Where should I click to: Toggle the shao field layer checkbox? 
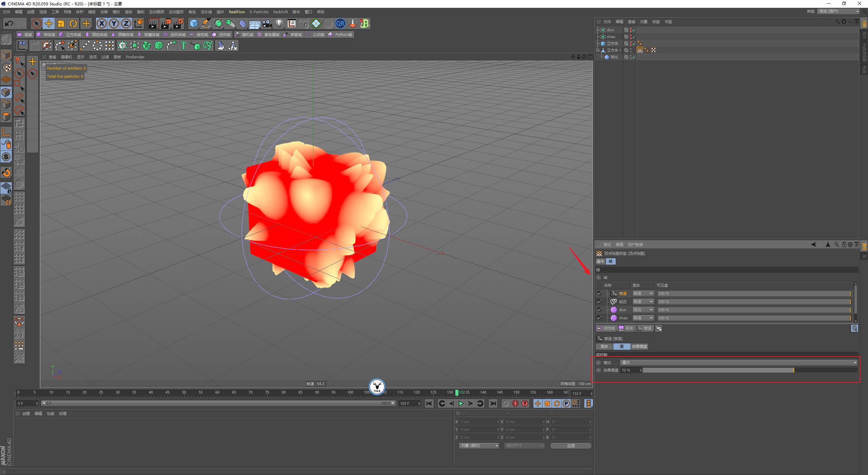coord(599,318)
